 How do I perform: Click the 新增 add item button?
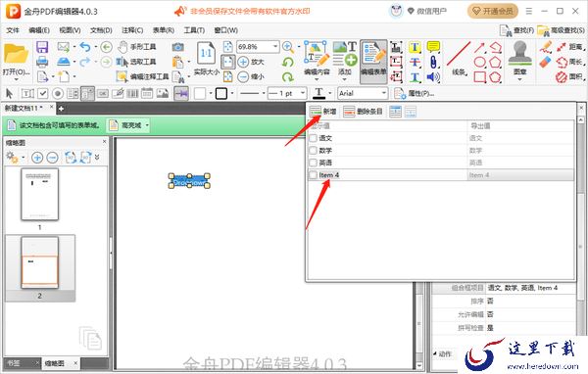[322, 112]
